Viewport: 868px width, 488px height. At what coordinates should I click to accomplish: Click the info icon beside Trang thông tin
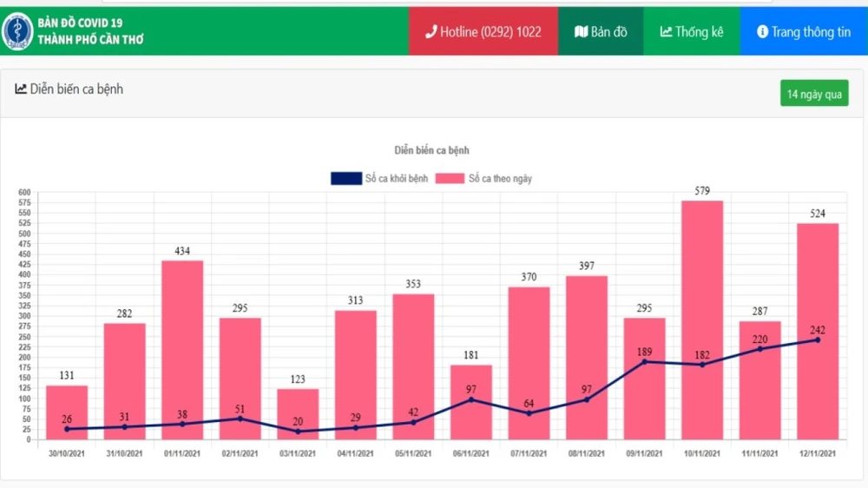[762, 32]
